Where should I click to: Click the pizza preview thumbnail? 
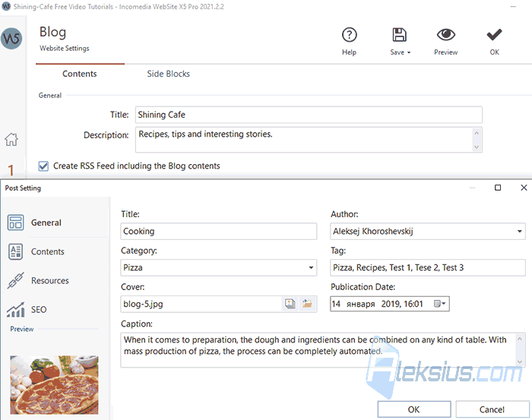click(54, 385)
